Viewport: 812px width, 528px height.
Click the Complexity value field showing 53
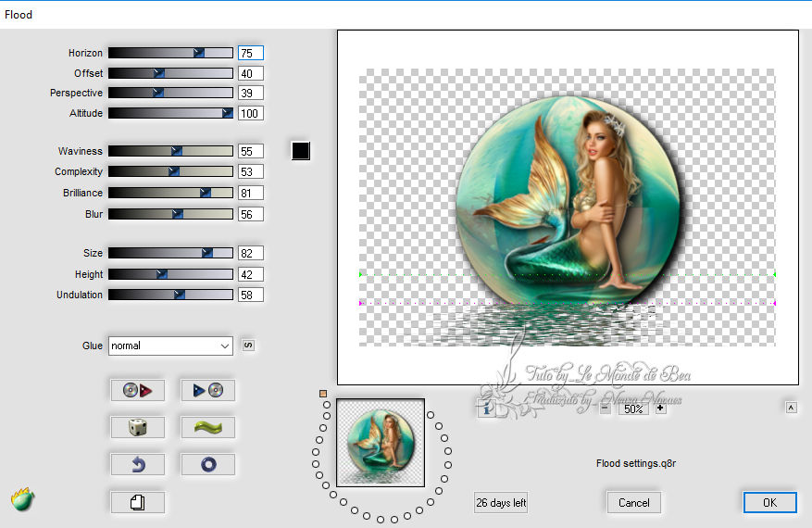(251, 171)
